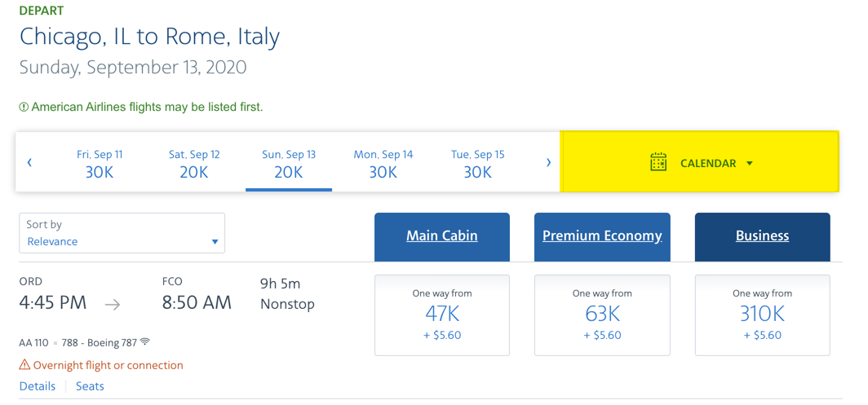
Task: Choose the 63K Premium Economy fare
Action: click(602, 315)
